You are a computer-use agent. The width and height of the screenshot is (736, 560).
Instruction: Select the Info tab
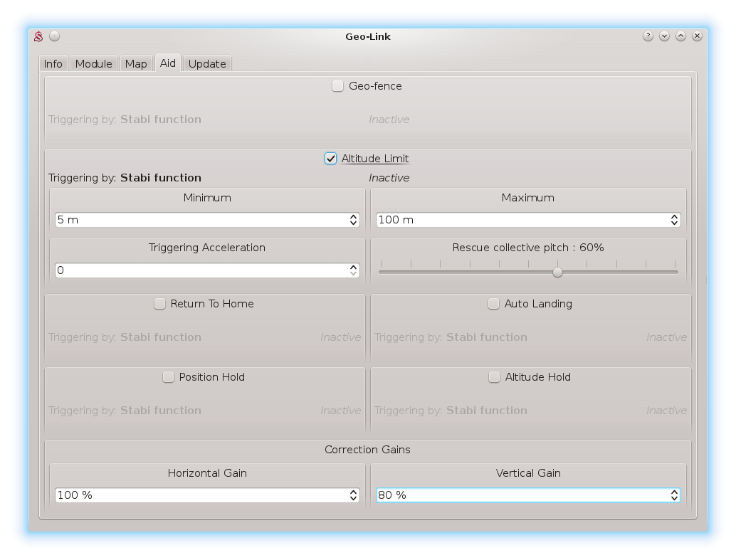(x=53, y=64)
